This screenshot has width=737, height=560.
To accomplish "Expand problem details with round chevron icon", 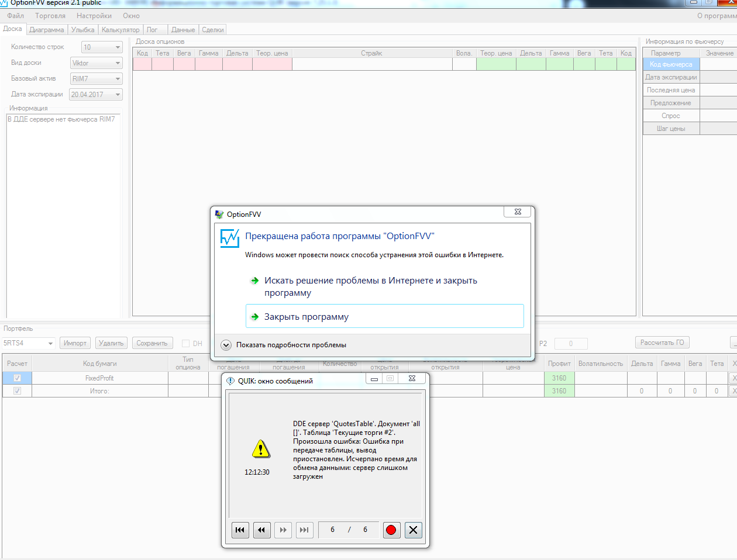I will coord(226,345).
